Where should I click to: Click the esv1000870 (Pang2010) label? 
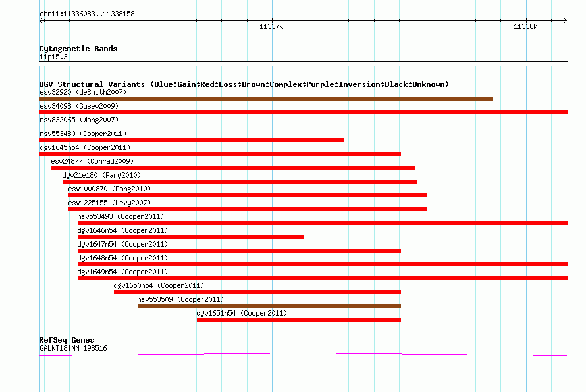pos(109,189)
